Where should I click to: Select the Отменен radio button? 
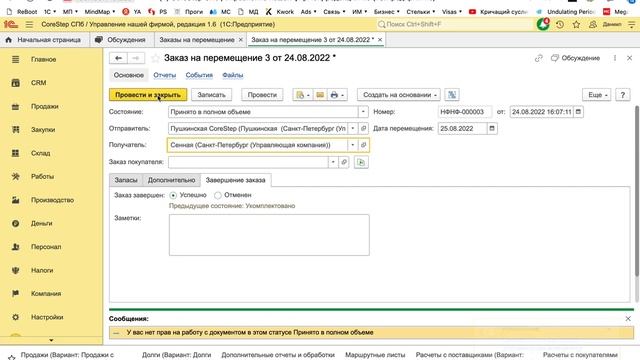[218, 196]
